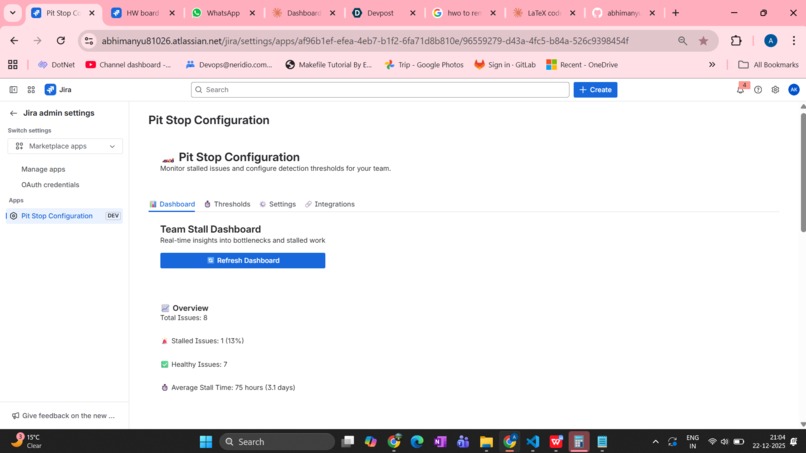Collapse the sidebar panel icon

pos(13,89)
